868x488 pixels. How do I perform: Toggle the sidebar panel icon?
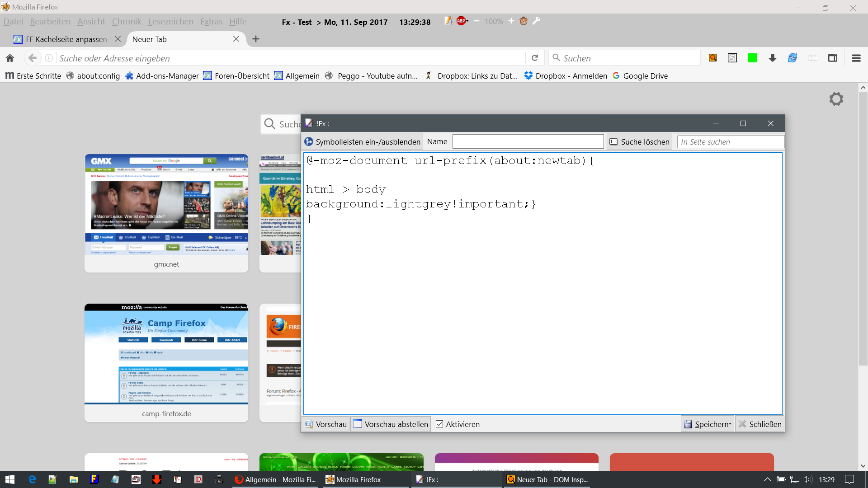(x=832, y=58)
